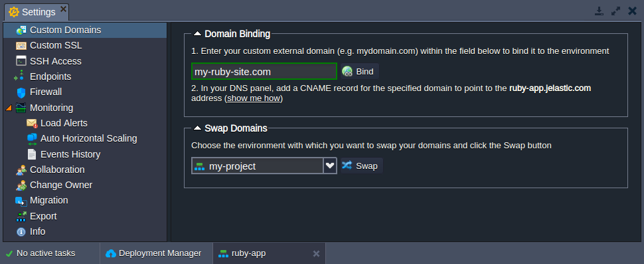Select Custom Domains in sidebar
This screenshot has height=264, width=644.
pos(85,30)
